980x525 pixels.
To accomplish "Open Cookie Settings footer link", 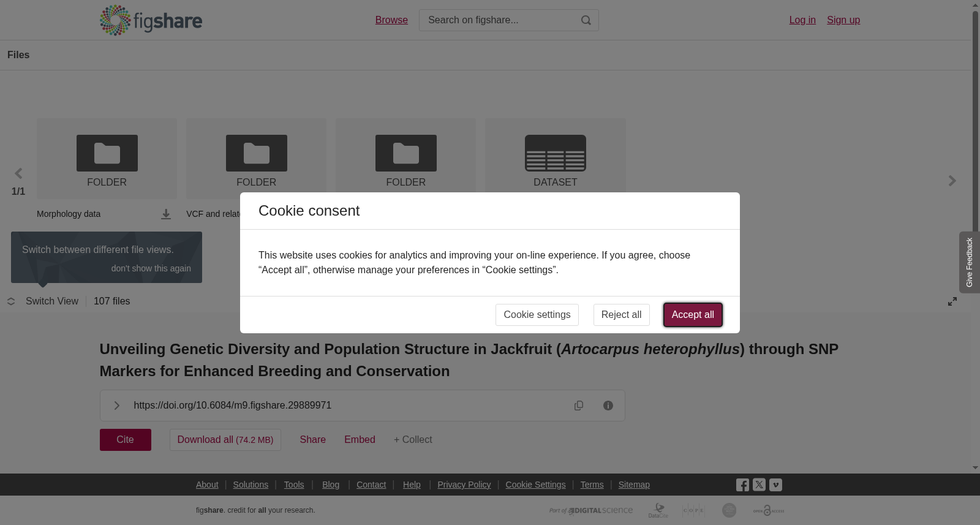I will pos(535,485).
